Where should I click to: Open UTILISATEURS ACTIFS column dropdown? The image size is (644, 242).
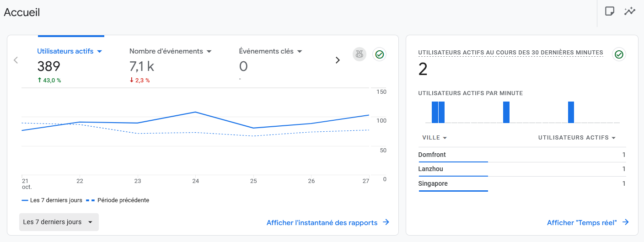[x=613, y=138]
